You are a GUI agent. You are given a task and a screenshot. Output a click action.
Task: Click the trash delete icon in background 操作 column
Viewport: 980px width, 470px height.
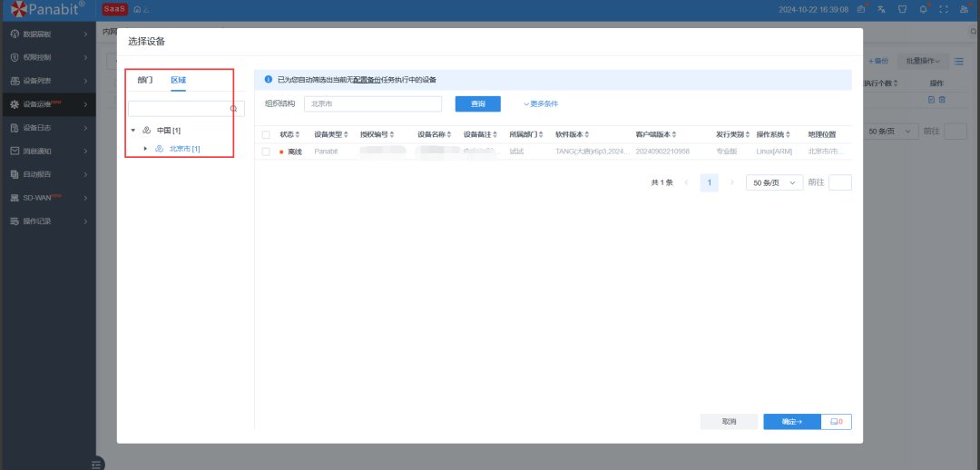tap(943, 100)
